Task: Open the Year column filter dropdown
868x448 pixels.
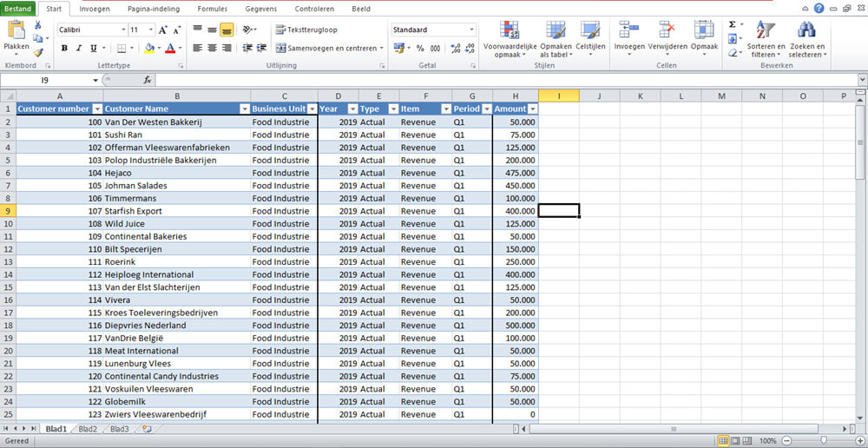Action: coord(352,109)
